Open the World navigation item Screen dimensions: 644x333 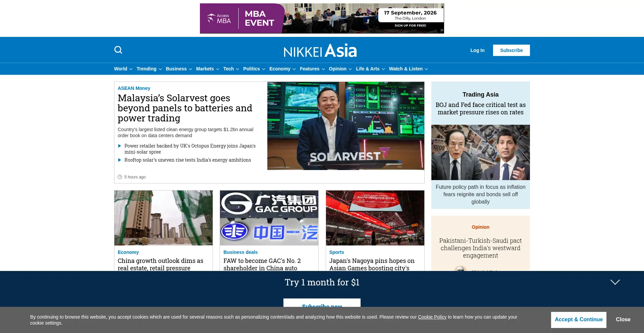(120, 69)
